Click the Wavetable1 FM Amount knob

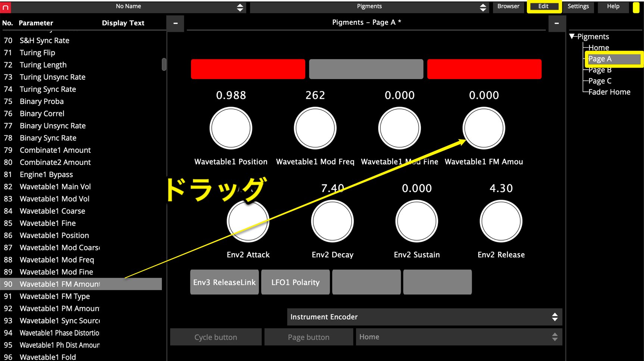(x=484, y=128)
